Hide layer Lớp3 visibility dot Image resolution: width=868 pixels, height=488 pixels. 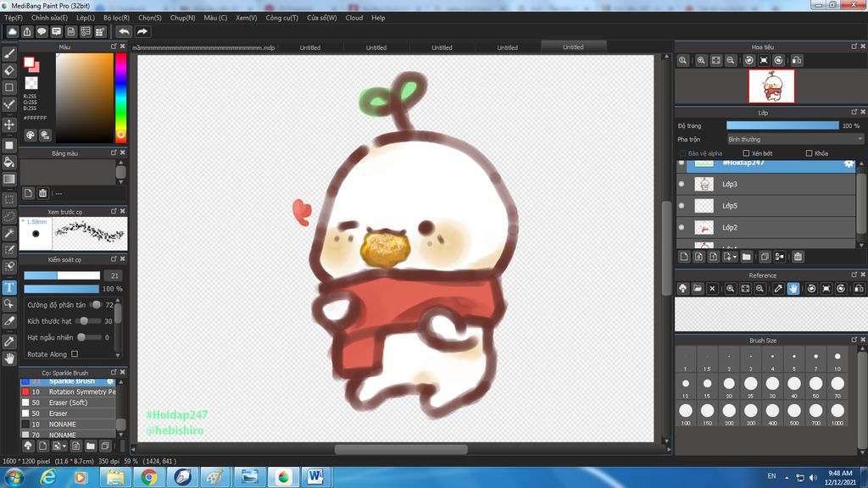click(682, 184)
